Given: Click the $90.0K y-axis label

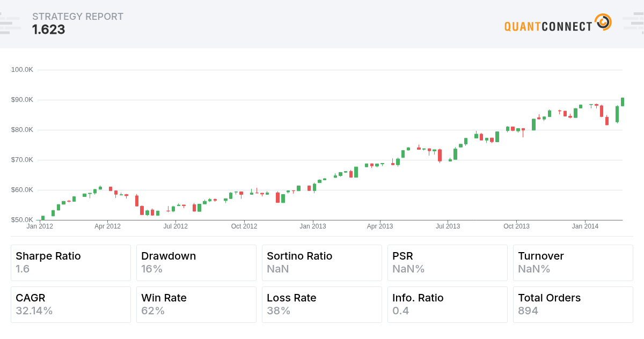Looking at the screenshot, I should 22,100.
